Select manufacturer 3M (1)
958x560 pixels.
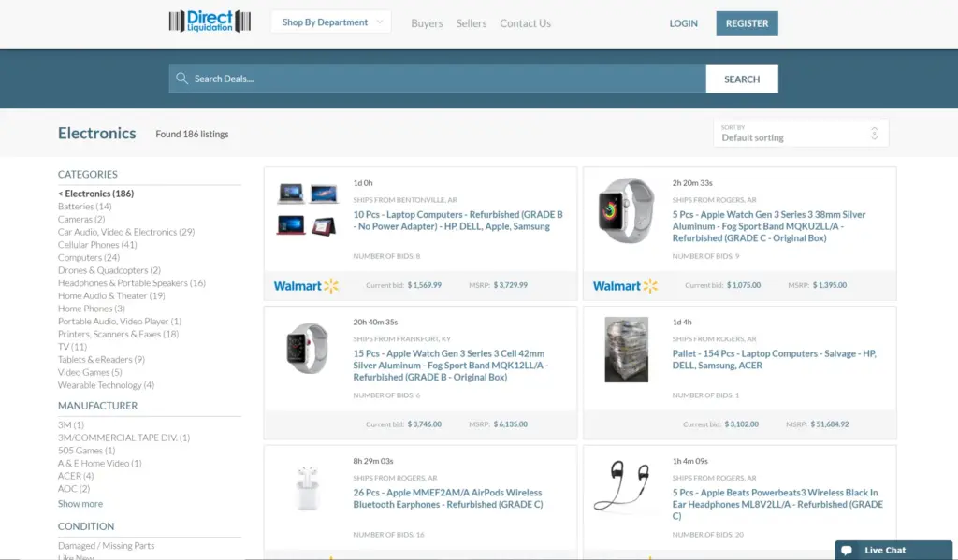(x=71, y=425)
